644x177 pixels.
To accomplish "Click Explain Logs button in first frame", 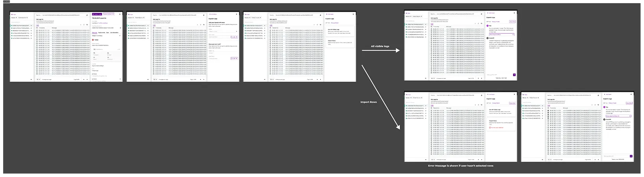I will pos(97,14).
